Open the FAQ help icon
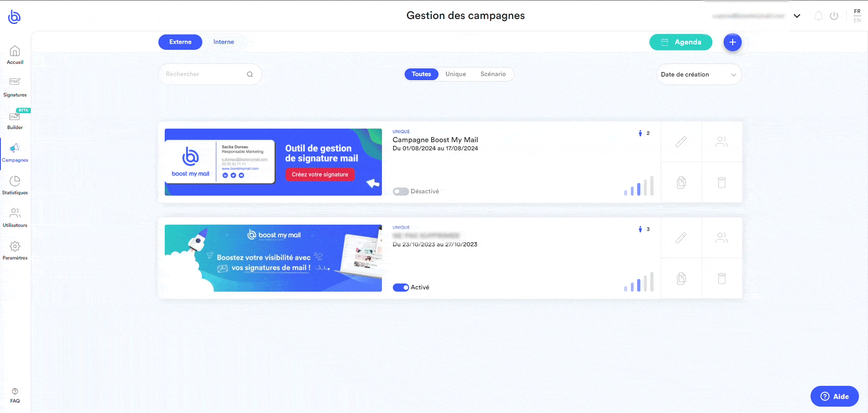This screenshot has width=868, height=413. (x=15, y=391)
